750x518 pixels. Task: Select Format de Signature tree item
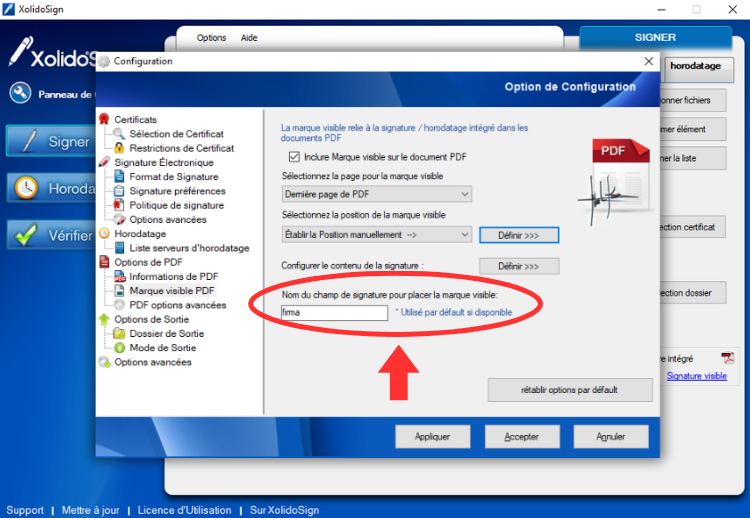pyautogui.click(x=174, y=176)
